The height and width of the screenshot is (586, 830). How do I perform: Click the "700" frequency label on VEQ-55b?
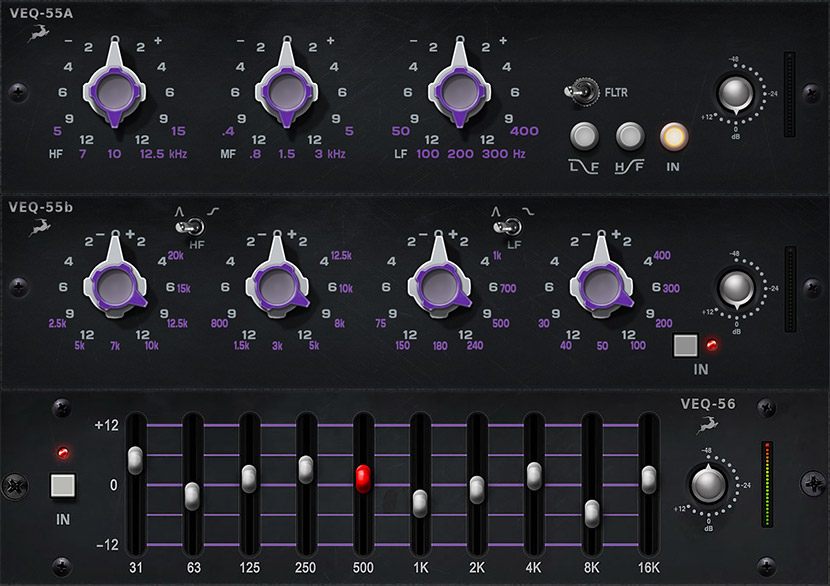(x=508, y=289)
